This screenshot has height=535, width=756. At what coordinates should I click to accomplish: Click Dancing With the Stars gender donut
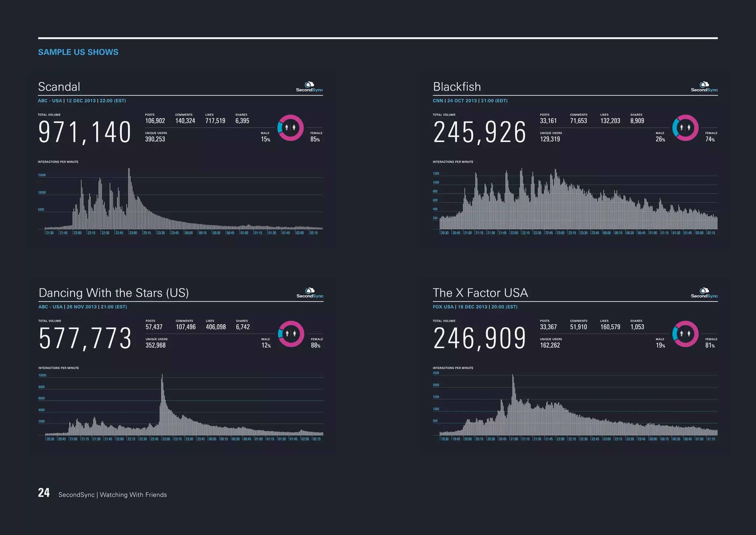(291, 334)
